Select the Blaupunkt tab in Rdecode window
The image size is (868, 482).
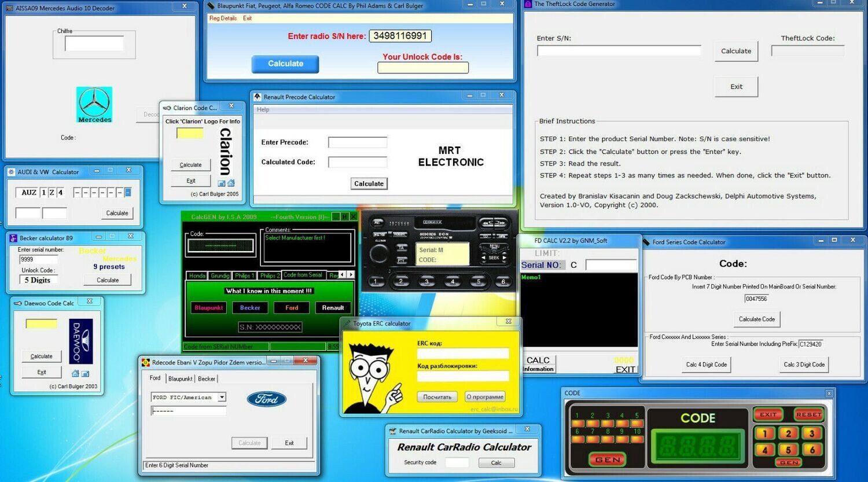[180, 379]
